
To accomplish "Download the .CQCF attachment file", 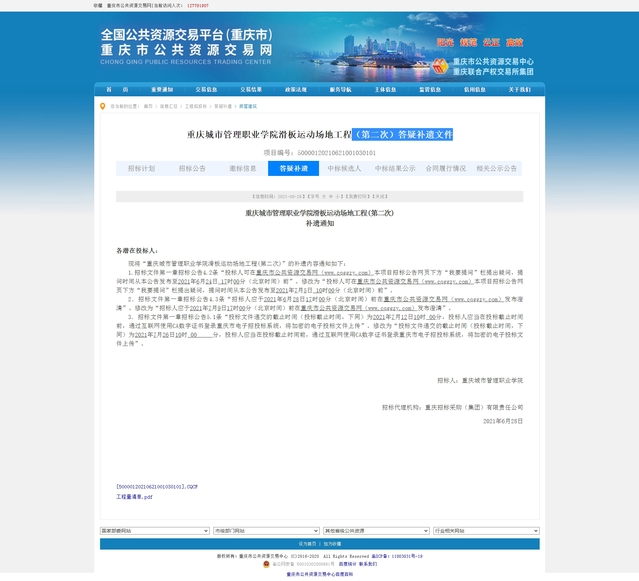I will pos(157,487).
